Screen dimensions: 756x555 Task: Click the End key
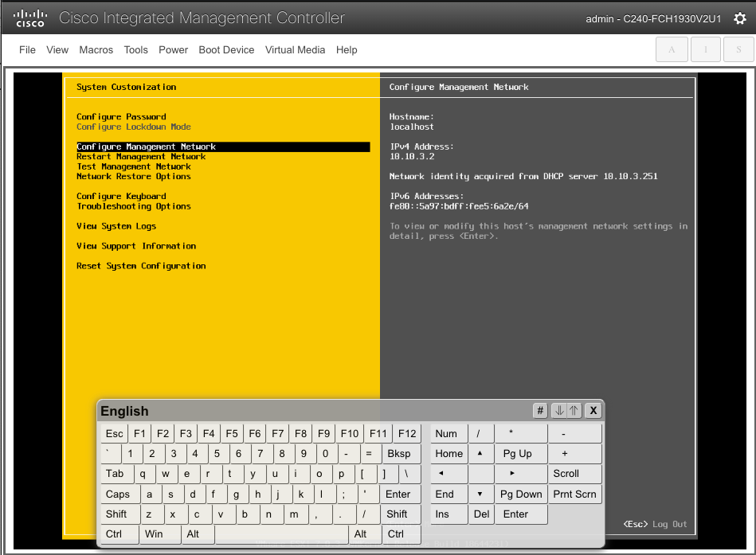(449, 494)
